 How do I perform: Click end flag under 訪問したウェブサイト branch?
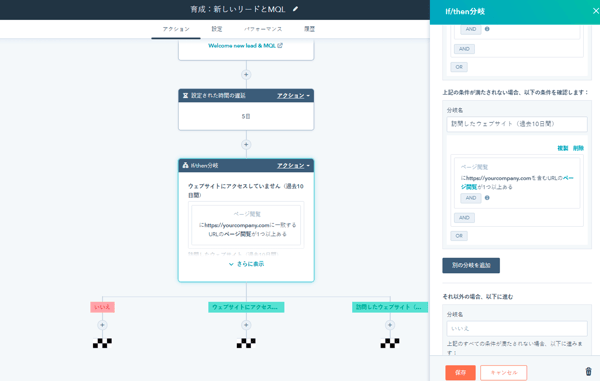coord(390,343)
